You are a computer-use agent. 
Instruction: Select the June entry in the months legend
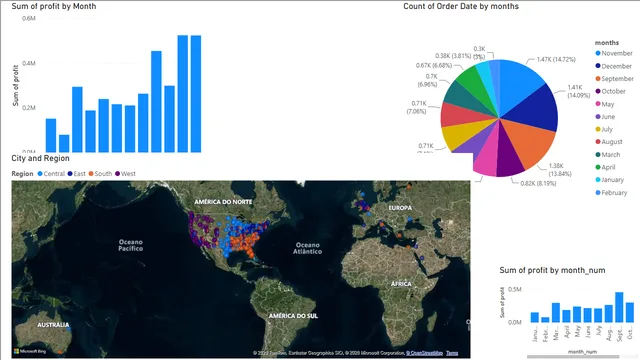pos(605,117)
